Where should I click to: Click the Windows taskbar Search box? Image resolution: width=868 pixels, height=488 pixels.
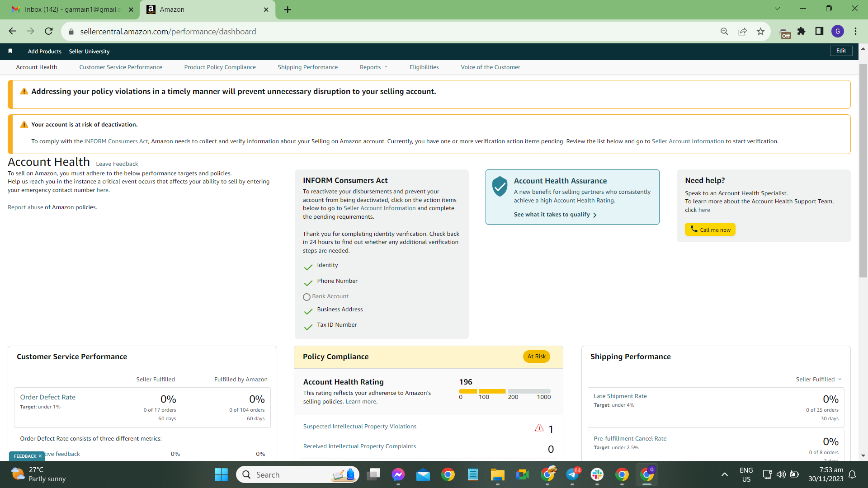click(297, 474)
